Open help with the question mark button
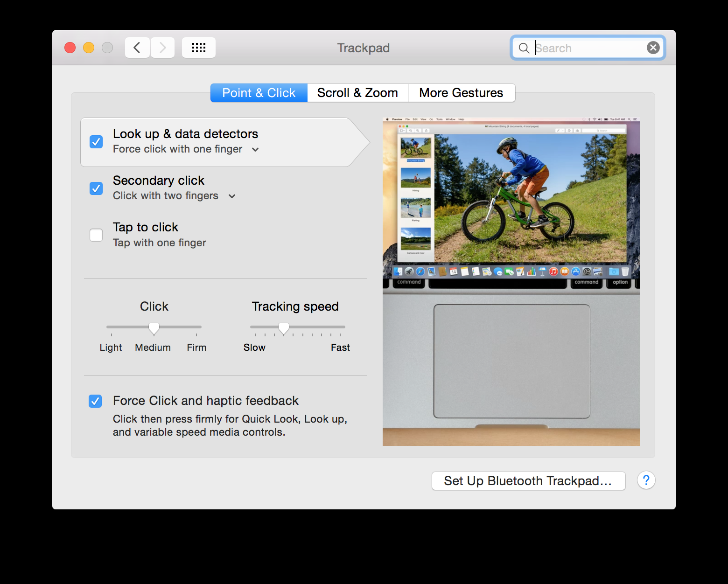 (646, 480)
